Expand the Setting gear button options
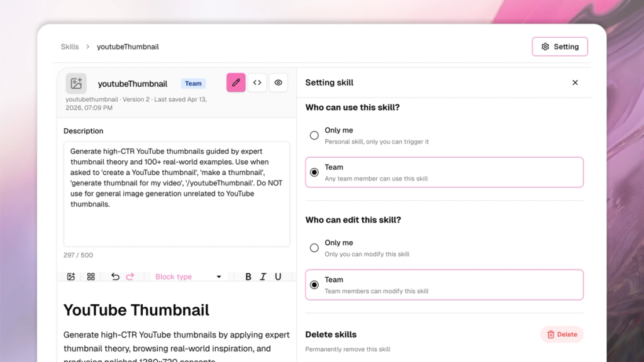 (560, 46)
